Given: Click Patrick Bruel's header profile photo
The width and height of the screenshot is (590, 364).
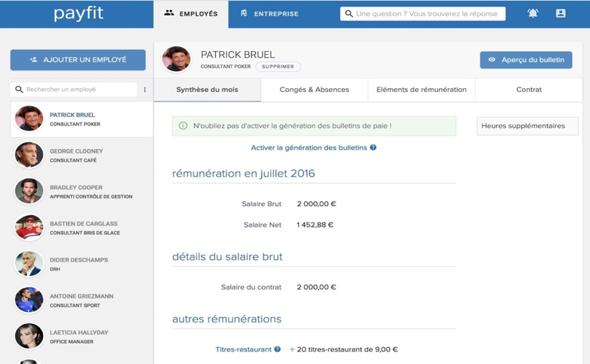Looking at the screenshot, I should 176,59.
